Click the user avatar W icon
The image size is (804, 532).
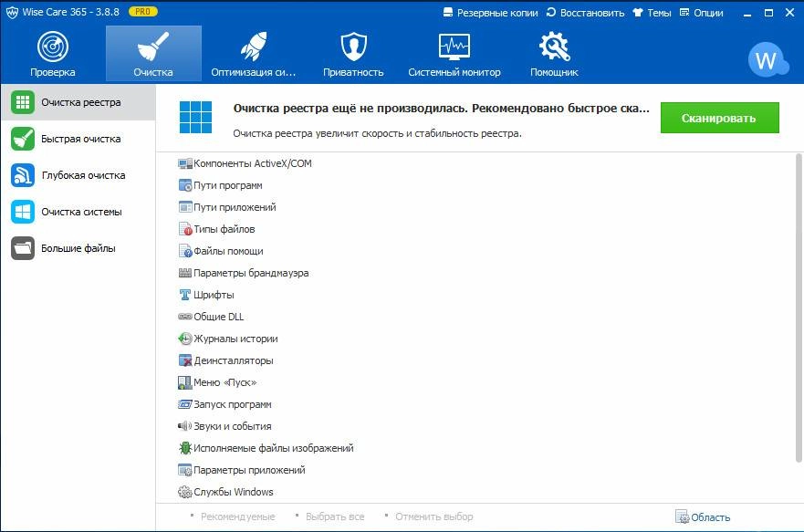[x=767, y=60]
